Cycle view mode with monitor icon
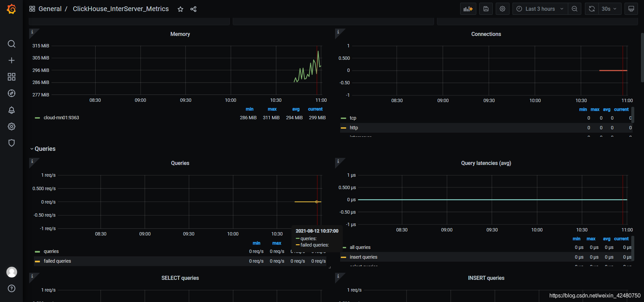 coord(631,9)
